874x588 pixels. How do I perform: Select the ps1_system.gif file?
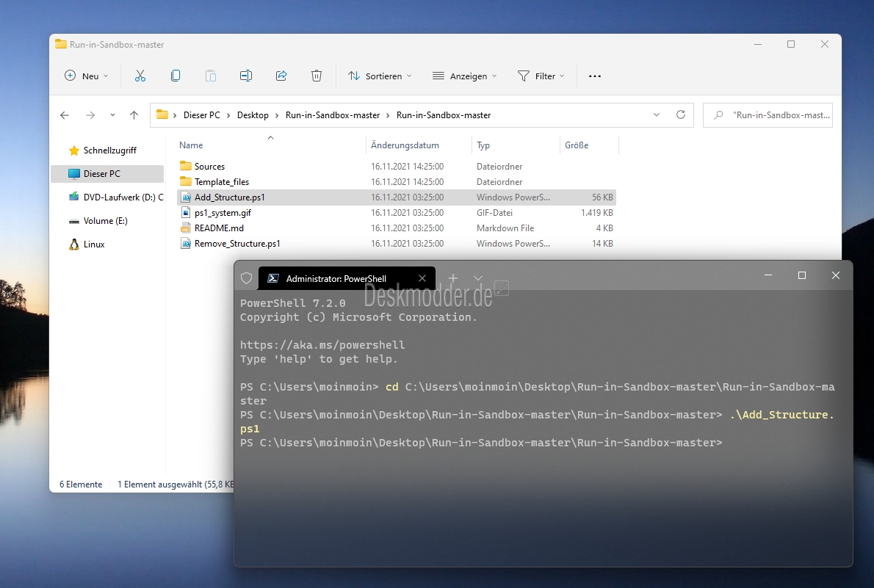pyautogui.click(x=397, y=213)
